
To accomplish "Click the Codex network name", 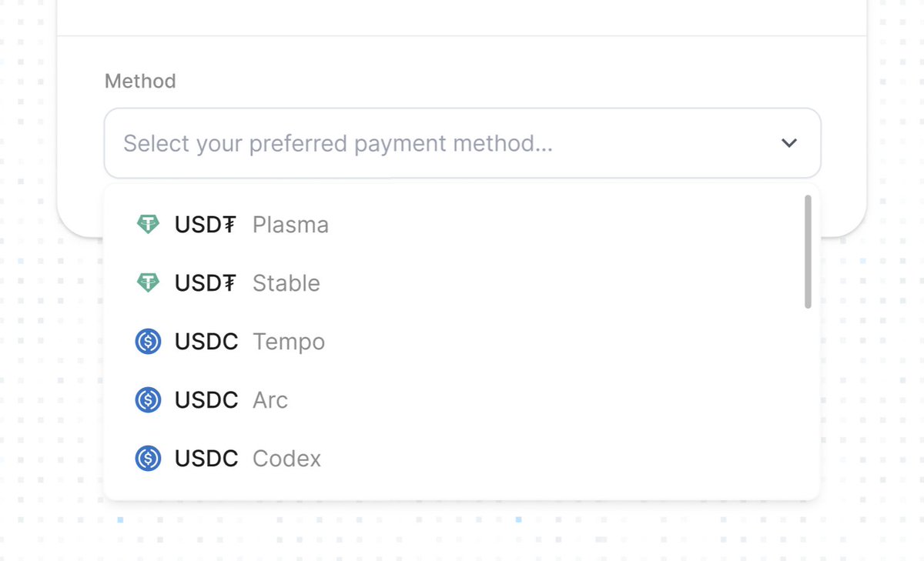I will (x=286, y=459).
